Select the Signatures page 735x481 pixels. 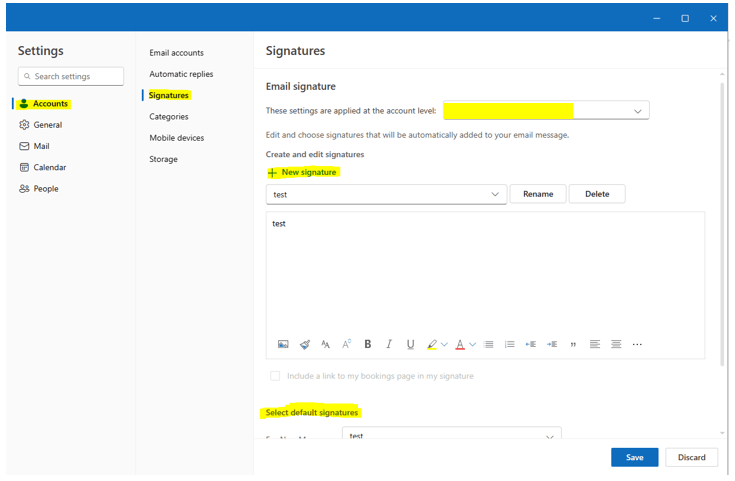pos(168,95)
